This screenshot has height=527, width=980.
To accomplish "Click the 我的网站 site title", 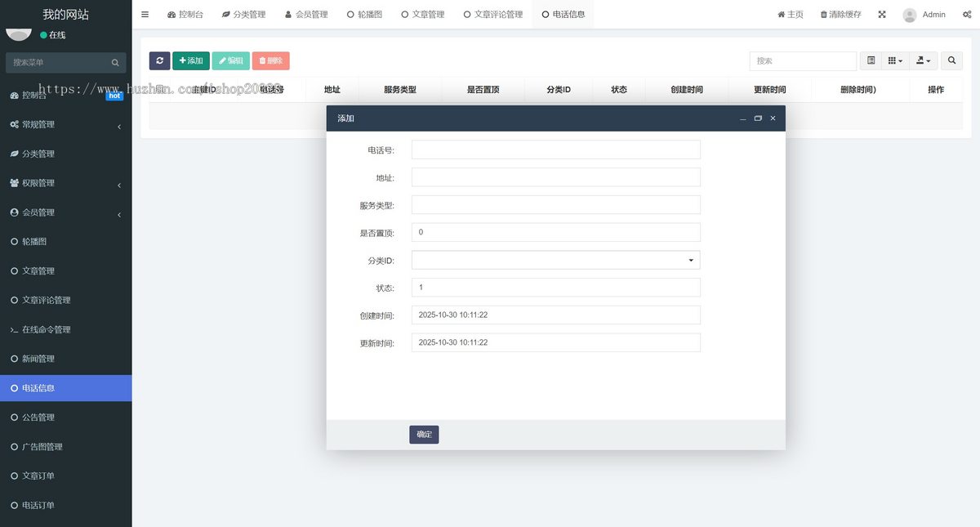I will click(66, 14).
